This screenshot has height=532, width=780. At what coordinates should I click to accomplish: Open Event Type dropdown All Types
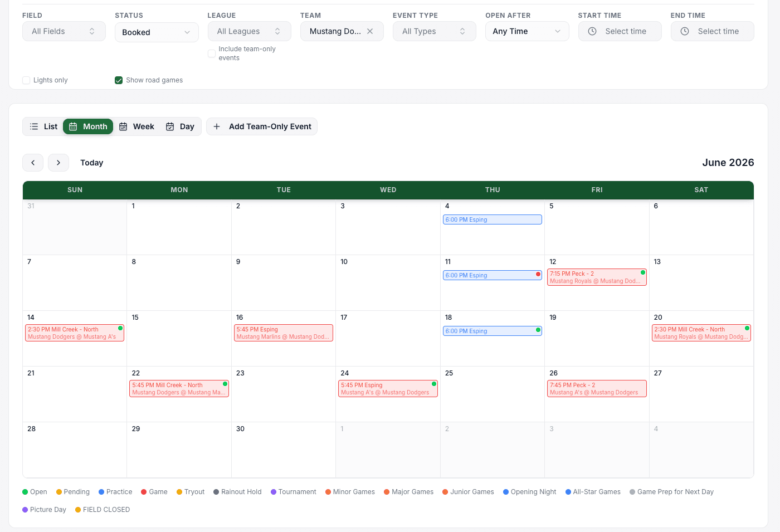(x=435, y=31)
